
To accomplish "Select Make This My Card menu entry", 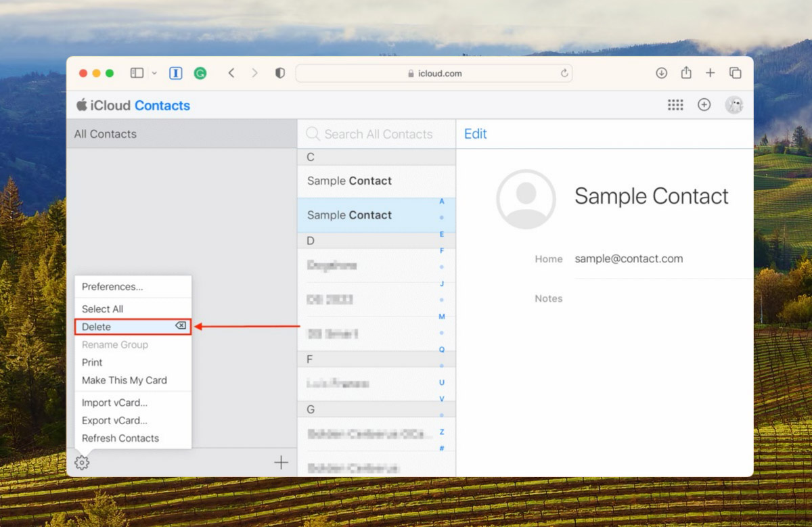I will tap(123, 380).
